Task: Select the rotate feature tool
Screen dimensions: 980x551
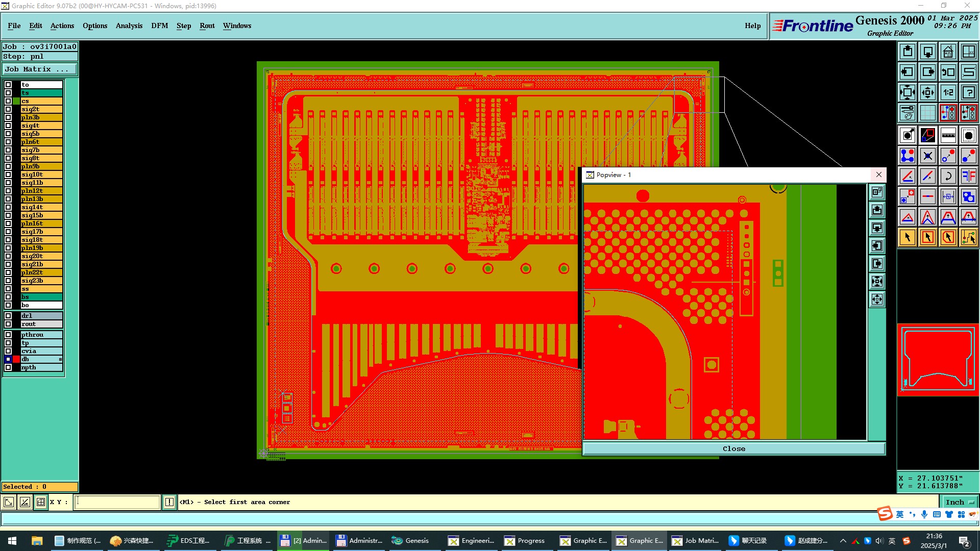Action: [948, 176]
